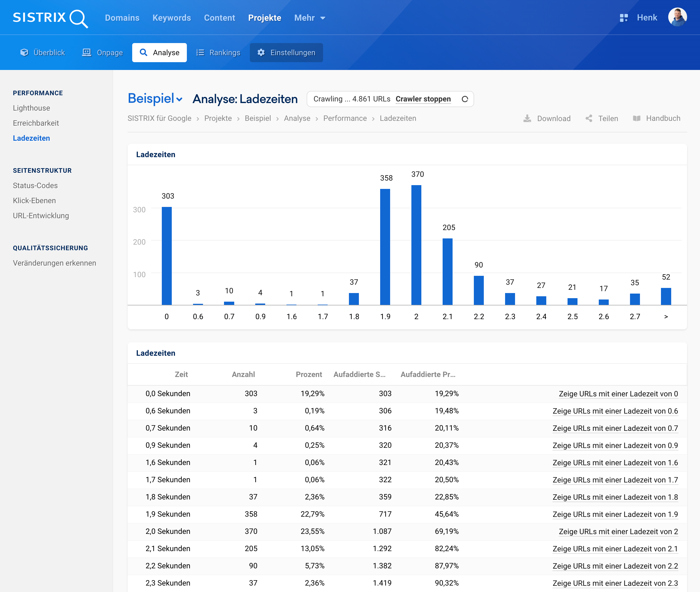Viewport: 700px width, 592px height.
Task: Open Onpage via its monitor icon
Action: pos(86,52)
